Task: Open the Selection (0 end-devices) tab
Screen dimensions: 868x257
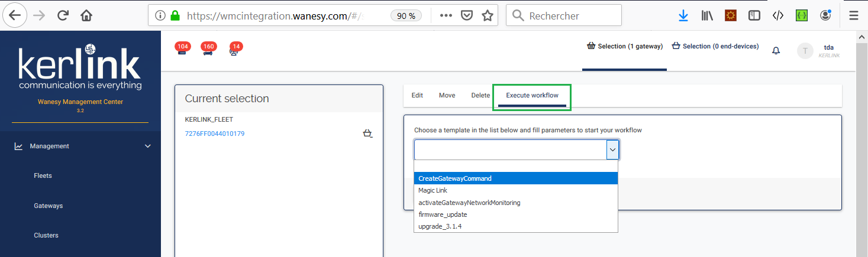Action: [715, 46]
